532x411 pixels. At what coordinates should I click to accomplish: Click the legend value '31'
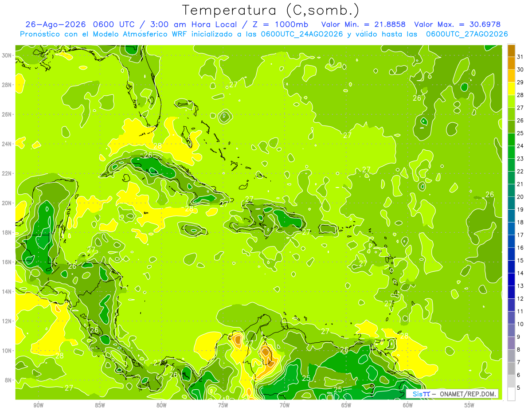pyautogui.click(x=520, y=57)
